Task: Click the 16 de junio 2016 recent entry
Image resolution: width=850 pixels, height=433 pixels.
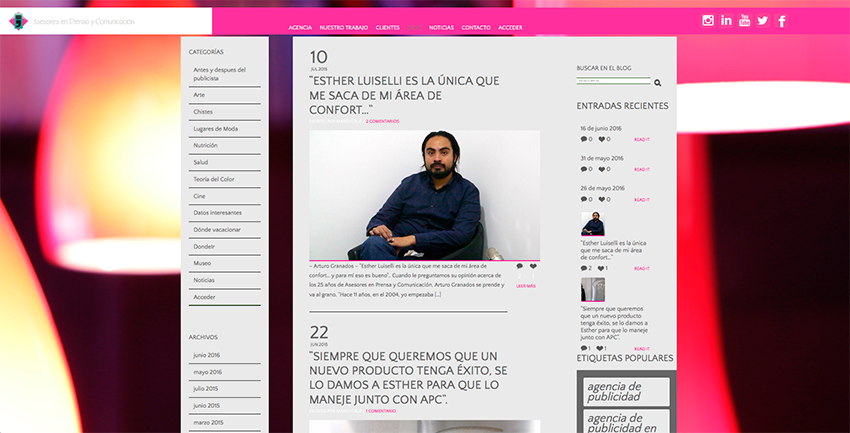Action: coord(601,128)
